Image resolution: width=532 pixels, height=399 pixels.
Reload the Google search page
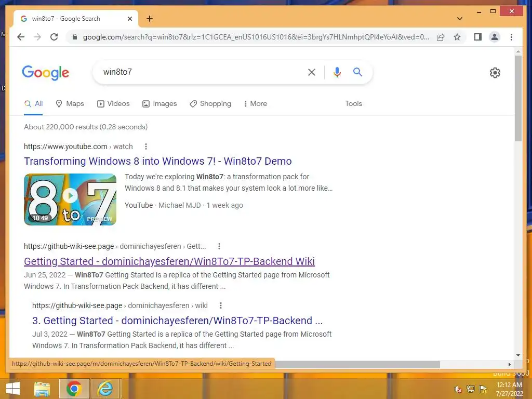pyautogui.click(x=54, y=37)
